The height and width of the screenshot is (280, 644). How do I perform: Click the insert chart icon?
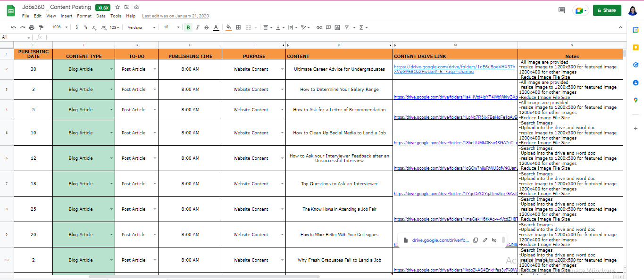[x=337, y=27]
